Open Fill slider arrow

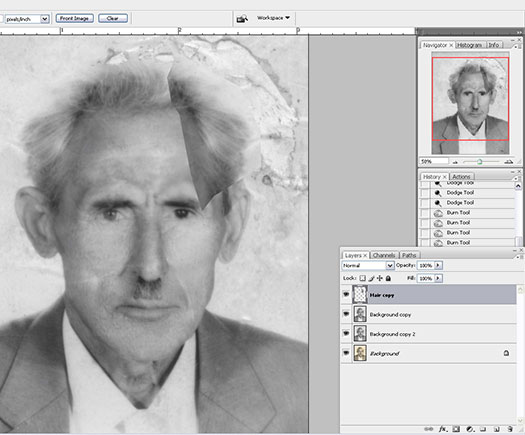click(438, 278)
